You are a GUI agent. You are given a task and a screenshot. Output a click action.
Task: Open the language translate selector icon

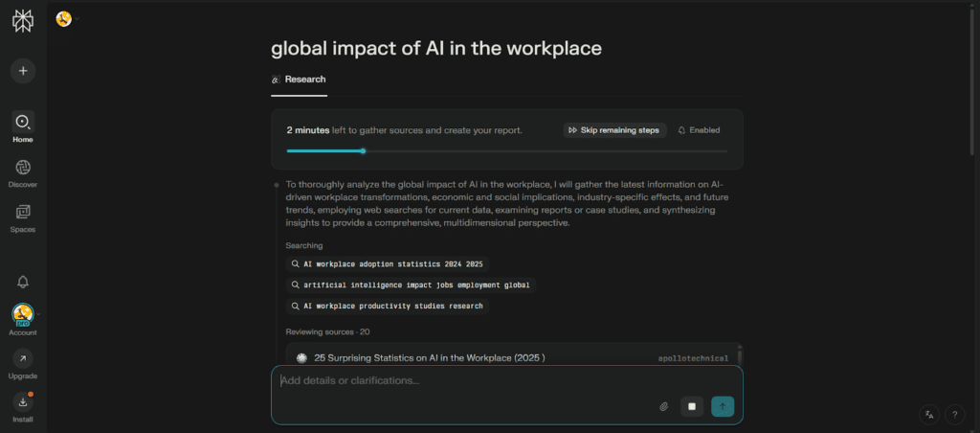(928, 414)
